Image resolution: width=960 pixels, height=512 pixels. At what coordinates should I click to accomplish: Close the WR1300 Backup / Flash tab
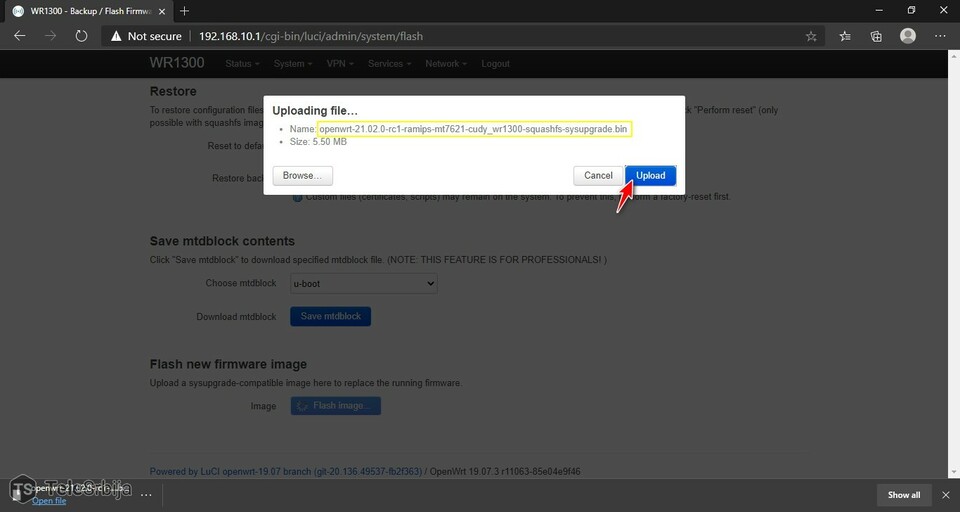tap(162, 11)
